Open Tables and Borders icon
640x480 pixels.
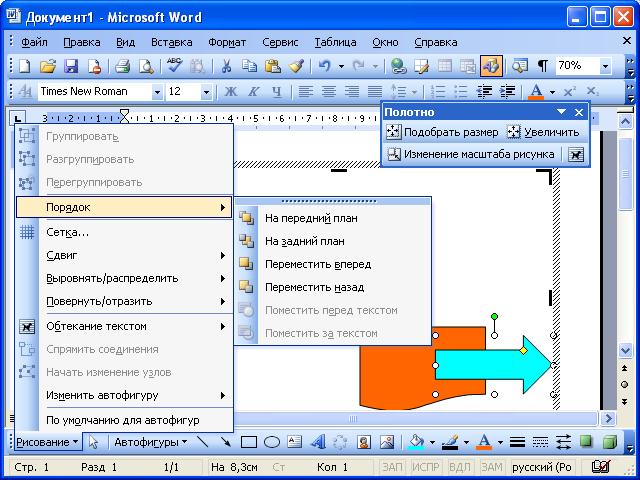pyautogui.click(x=421, y=66)
